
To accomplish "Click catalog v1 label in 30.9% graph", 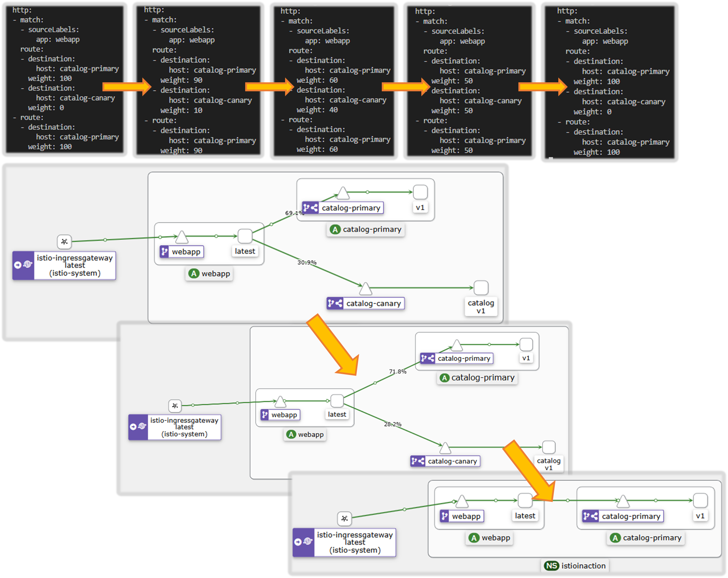I will click(x=481, y=307).
